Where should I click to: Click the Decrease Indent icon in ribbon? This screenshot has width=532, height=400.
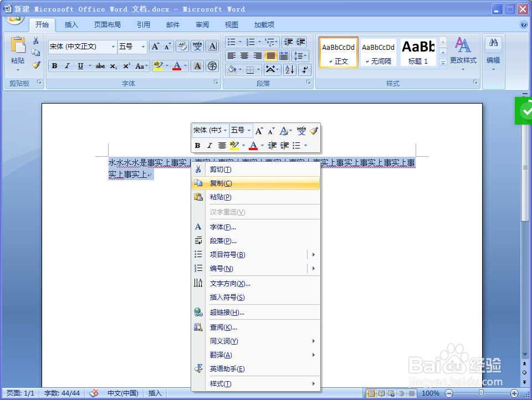tap(288, 42)
